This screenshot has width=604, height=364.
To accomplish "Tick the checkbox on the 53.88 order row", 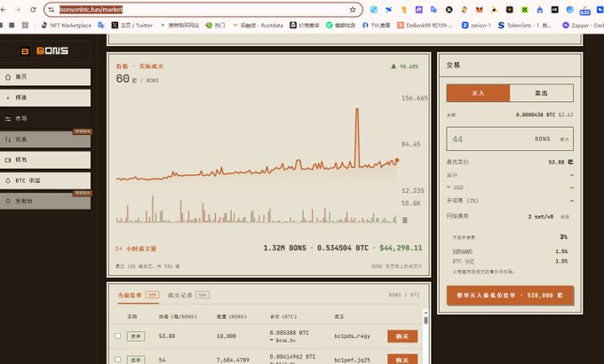I will [x=118, y=336].
